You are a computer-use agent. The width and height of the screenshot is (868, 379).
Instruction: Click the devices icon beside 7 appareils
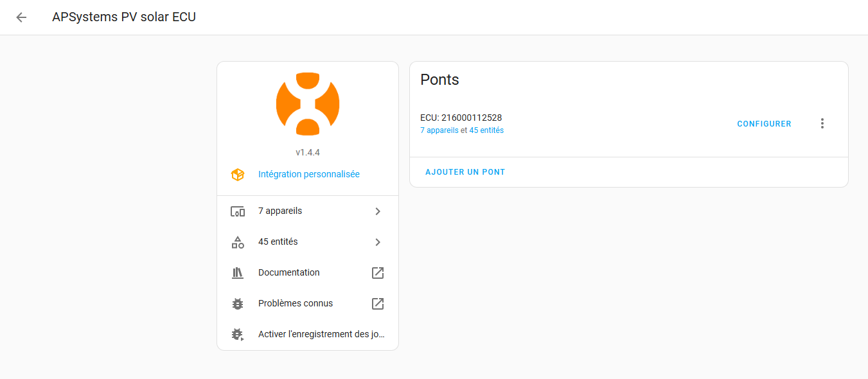pos(238,211)
